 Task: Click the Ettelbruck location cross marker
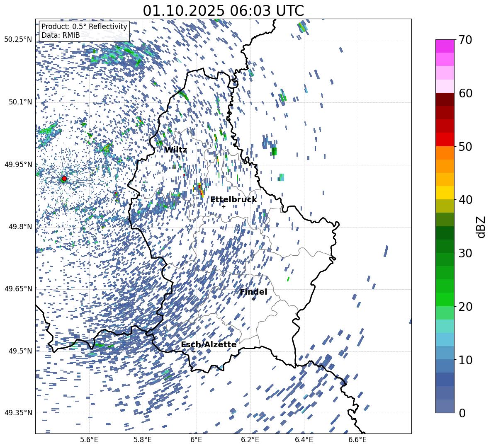pos(224,206)
